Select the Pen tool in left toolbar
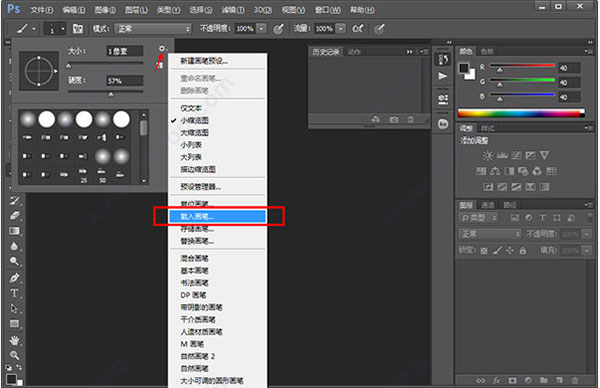The image size is (600, 388). pos(15,277)
